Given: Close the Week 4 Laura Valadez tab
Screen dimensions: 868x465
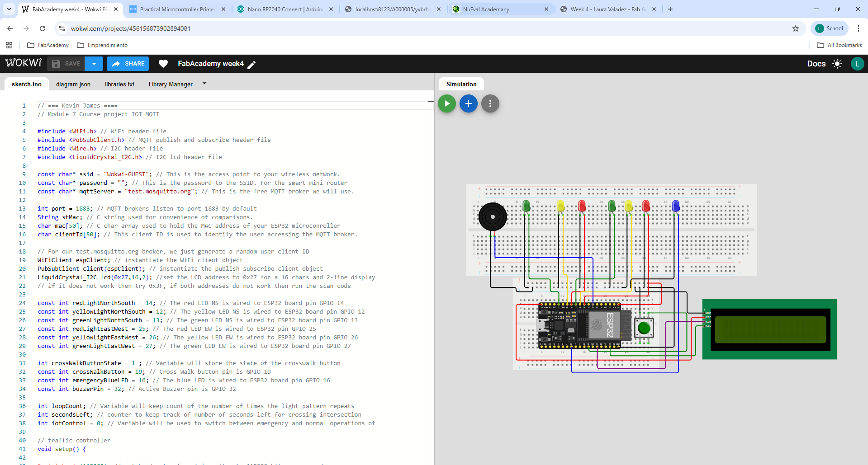Looking at the screenshot, I should pyautogui.click(x=654, y=9).
